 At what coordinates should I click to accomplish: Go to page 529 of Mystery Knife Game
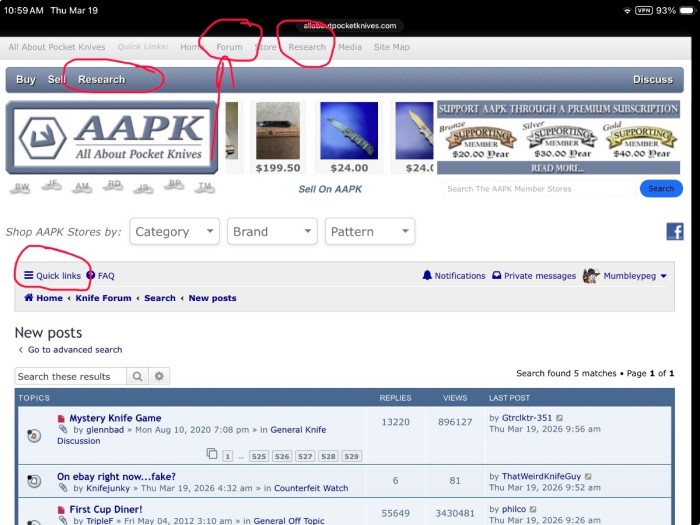(351, 456)
